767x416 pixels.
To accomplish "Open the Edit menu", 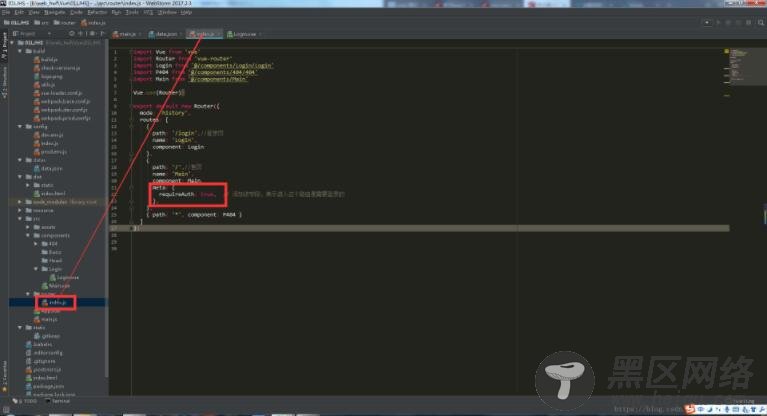I will tap(19, 12).
